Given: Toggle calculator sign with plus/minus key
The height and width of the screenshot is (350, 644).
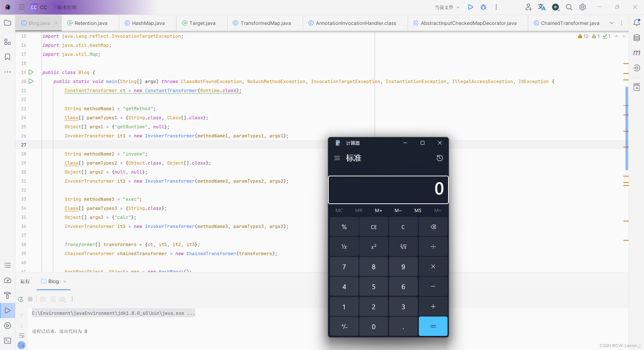Looking at the screenshot, I should click(344, 326).
